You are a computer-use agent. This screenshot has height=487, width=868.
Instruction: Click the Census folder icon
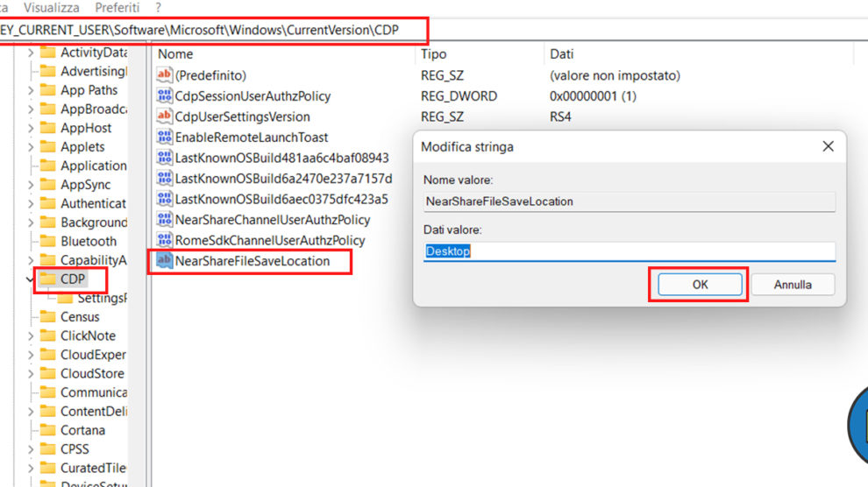click(48, 317)
